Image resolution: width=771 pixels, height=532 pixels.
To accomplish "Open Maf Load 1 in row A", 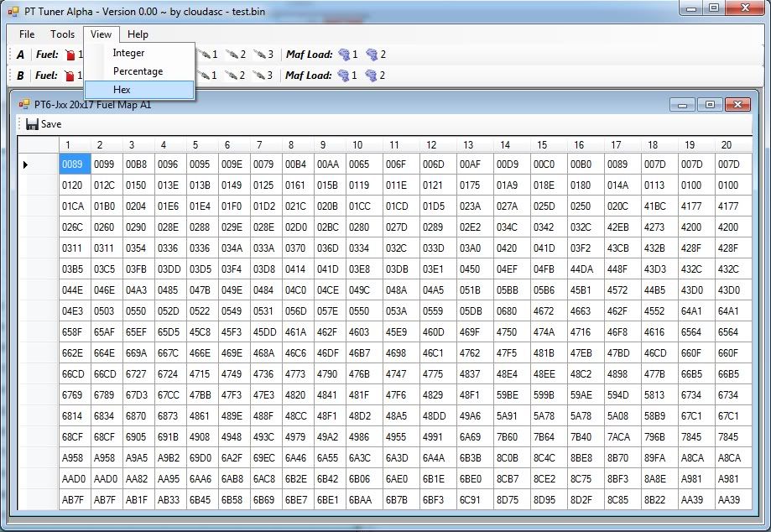I will (x=348, y=55).
